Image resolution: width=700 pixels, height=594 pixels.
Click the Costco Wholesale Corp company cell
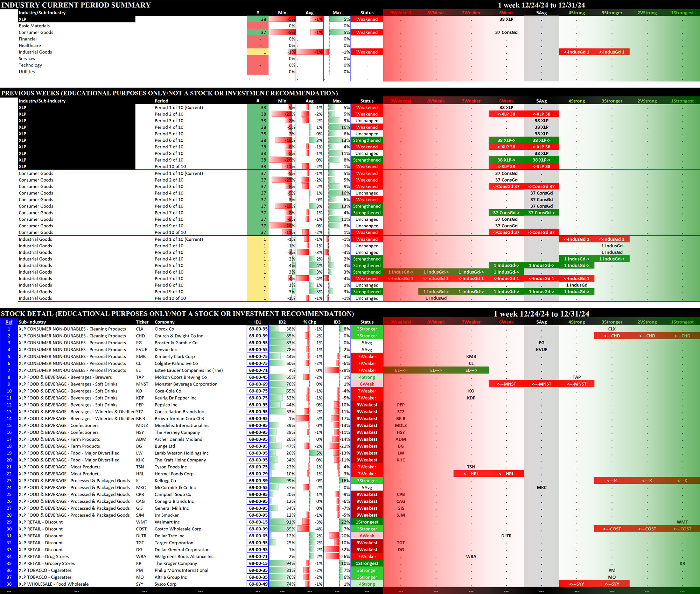(178, 529)
